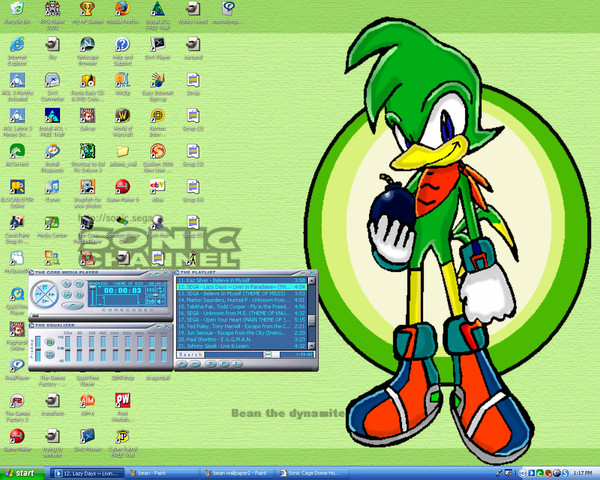Viewport: 600px width, 480px height.
Task: Click the lower round button in Equalizer
Action: (49, 354)
